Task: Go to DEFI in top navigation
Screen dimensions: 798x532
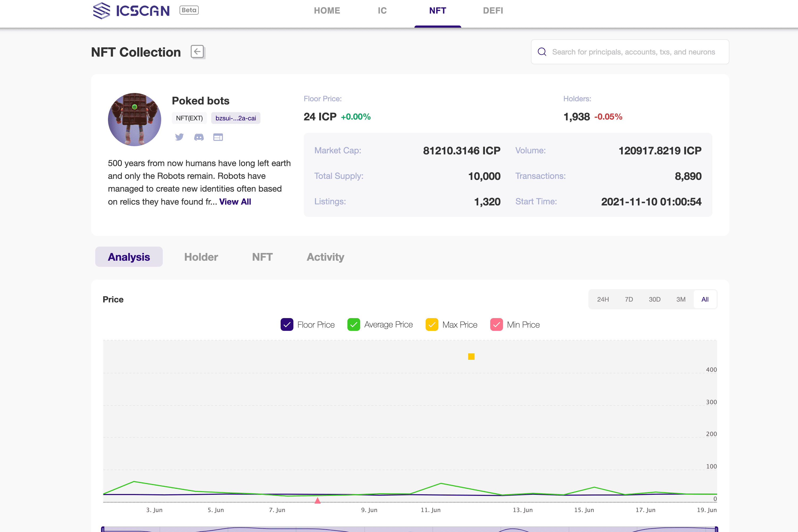Action: 493,11
